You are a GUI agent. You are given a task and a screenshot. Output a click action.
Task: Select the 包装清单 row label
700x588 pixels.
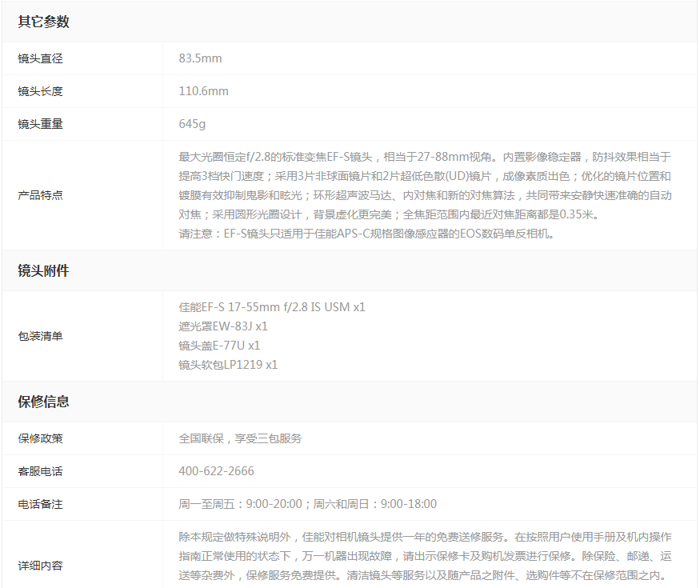[x=40, y=336]
